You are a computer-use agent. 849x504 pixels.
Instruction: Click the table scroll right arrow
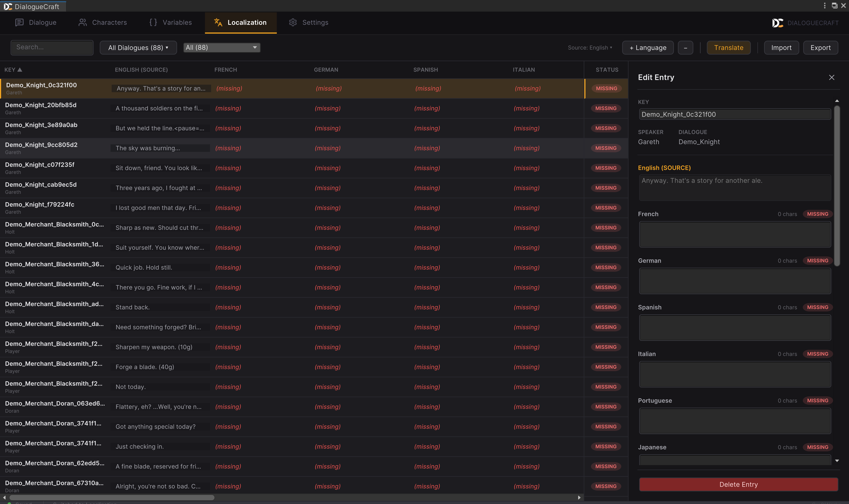(579, 497)
